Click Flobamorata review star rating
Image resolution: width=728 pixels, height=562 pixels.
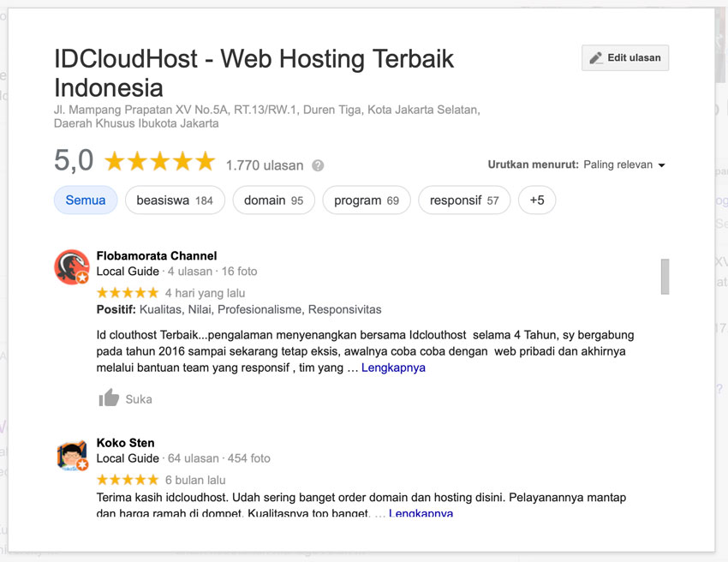pos(128,293)
